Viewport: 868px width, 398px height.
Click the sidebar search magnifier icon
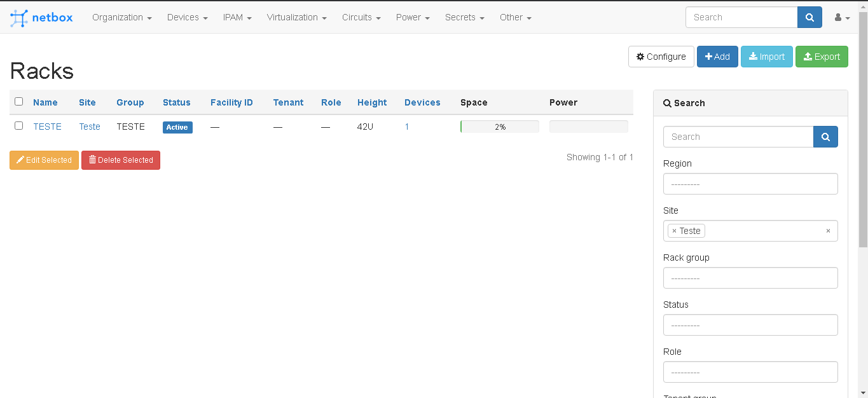pyautogui.click(x=825, y=137)
